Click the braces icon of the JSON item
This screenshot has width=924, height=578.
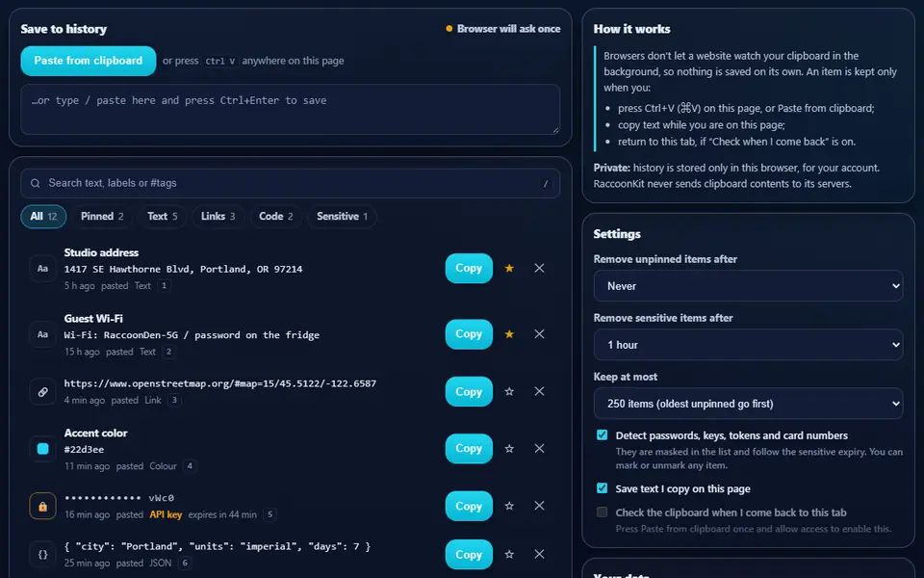pos(43,555)
